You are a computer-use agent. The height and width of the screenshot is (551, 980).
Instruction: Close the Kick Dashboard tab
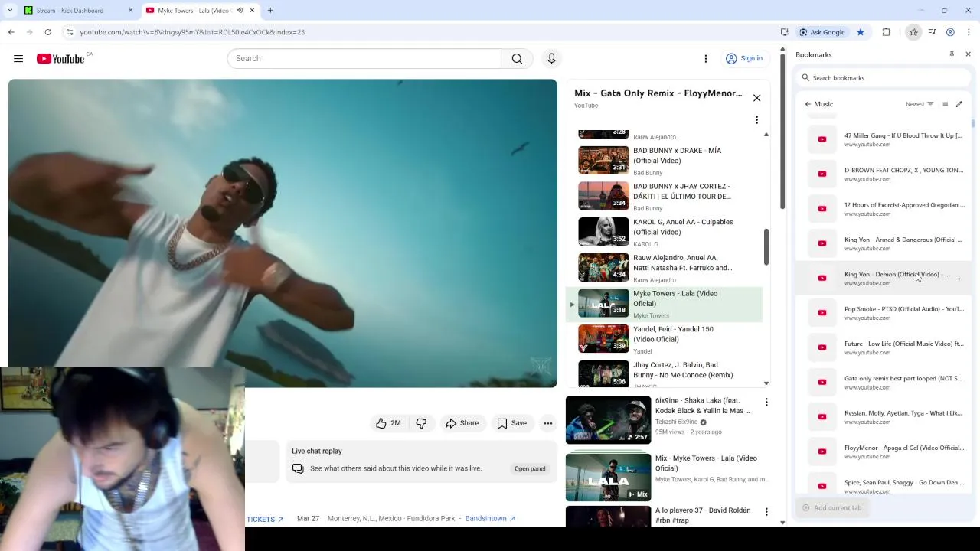tap(130, 11)
